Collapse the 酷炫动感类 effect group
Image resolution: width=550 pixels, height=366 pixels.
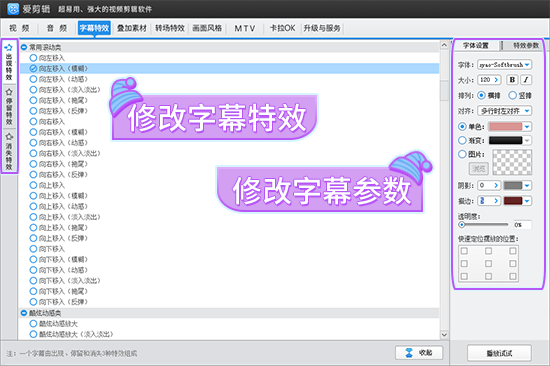click(x=24, y=313)
